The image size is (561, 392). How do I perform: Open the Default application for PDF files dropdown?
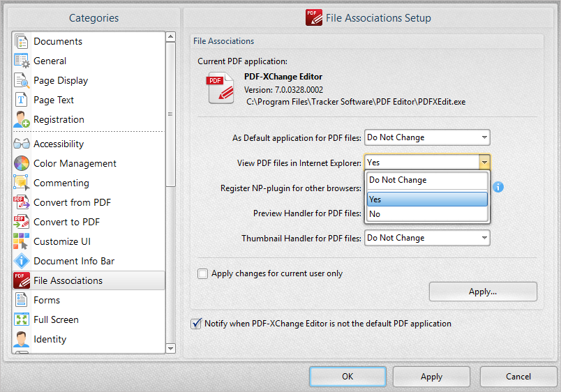click(x=427, y=137)
